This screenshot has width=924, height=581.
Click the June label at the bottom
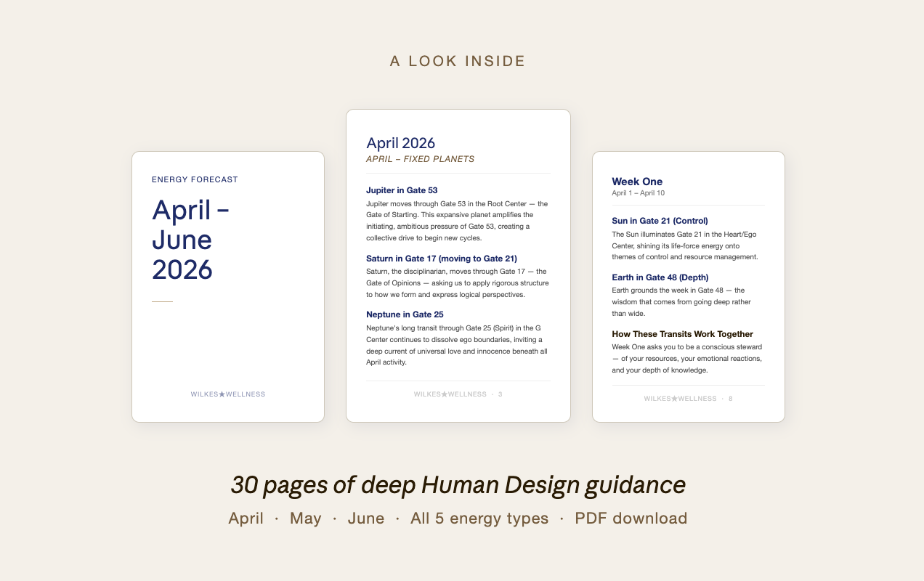coord(366,518)
